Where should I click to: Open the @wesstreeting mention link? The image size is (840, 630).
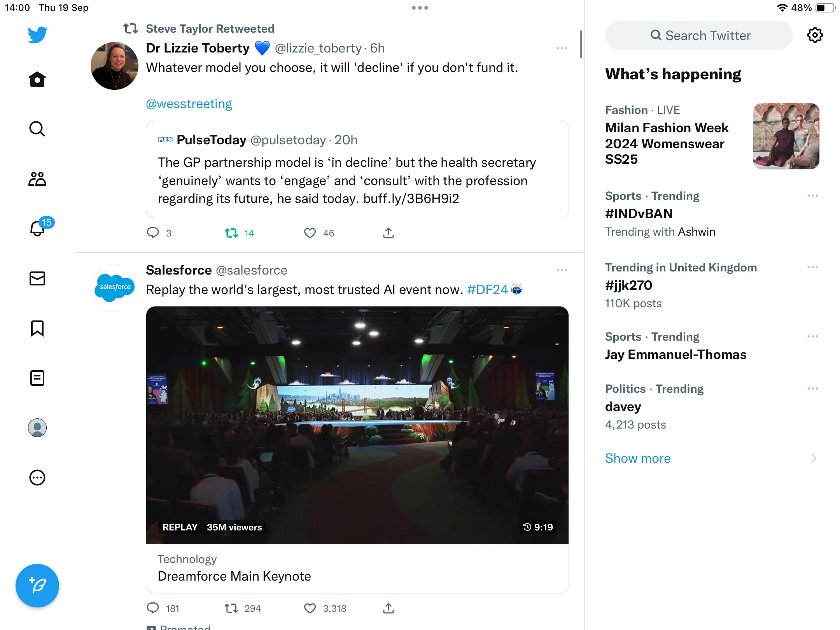click(189, 104)
